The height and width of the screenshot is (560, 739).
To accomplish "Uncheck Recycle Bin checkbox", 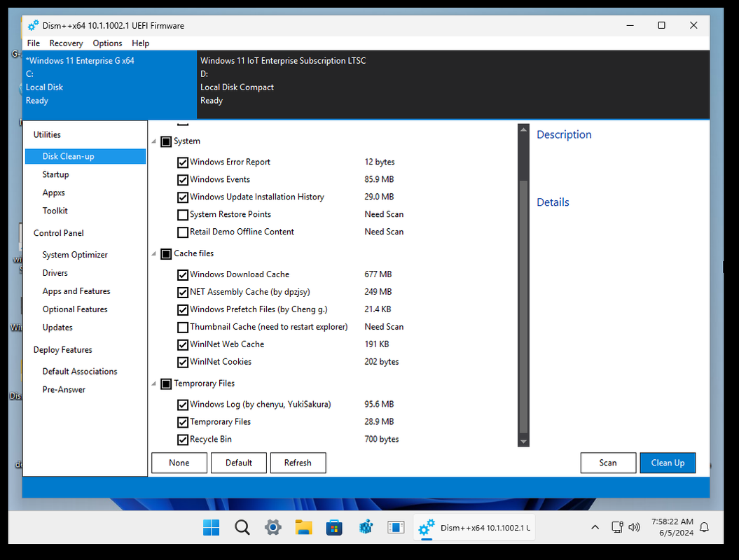I will pos(183,440).
